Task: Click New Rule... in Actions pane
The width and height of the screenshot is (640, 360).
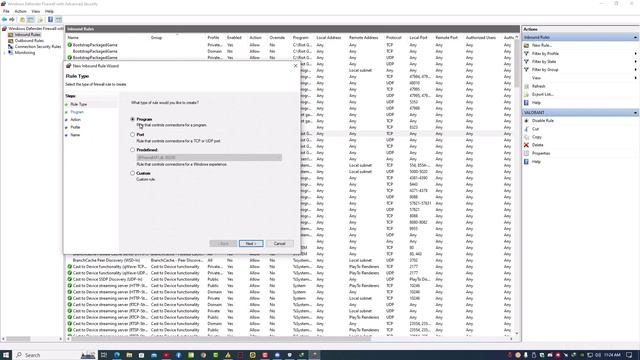Action: 542,45
